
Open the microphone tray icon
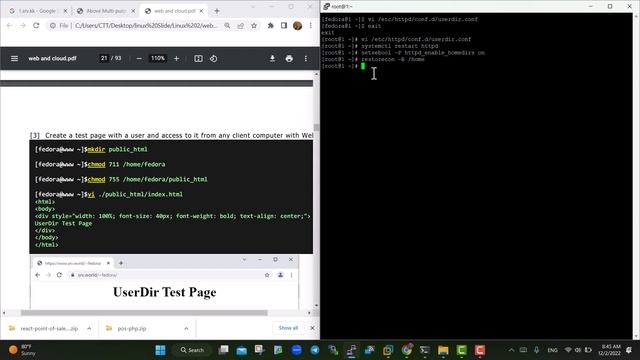(x=537, y=350)
